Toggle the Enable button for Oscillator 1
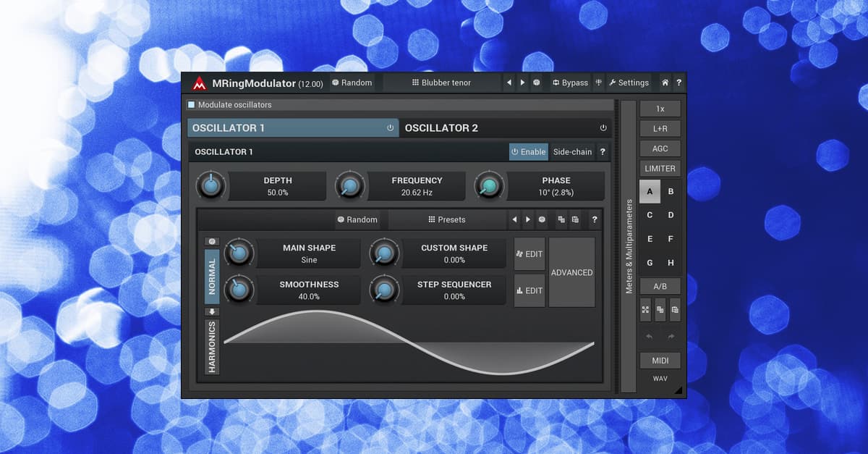This screenshot has width=868, height=454. (x=529, y=151)
